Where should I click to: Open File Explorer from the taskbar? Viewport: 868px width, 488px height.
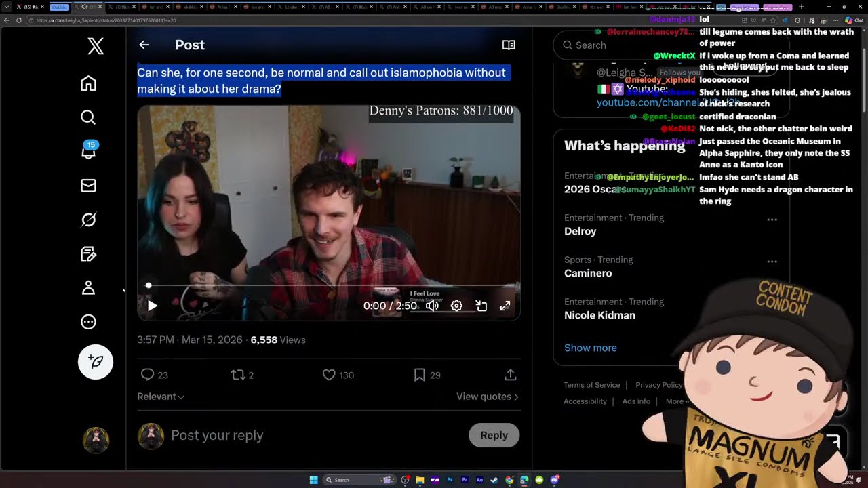point(420,480)
